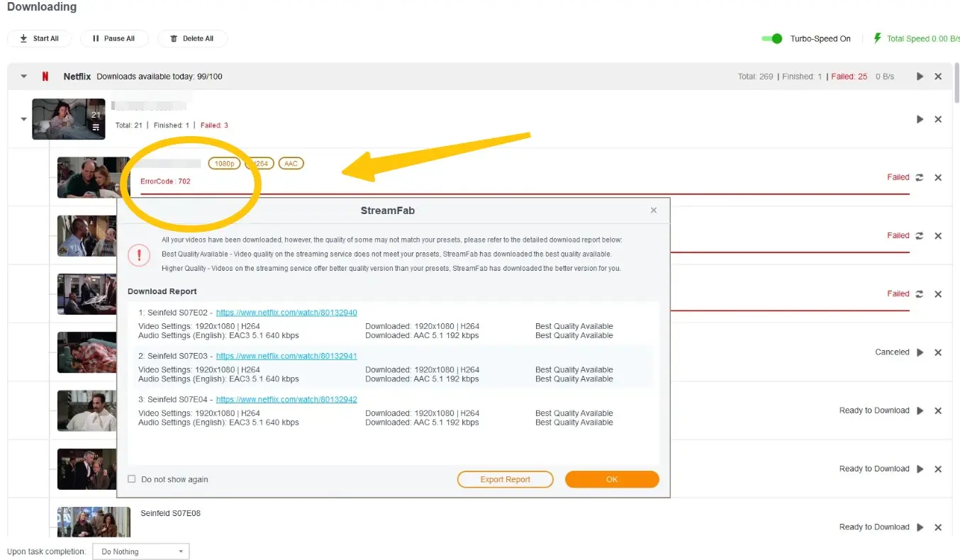
Task: Click the Downloading page heading
Action: click(42, 7)
